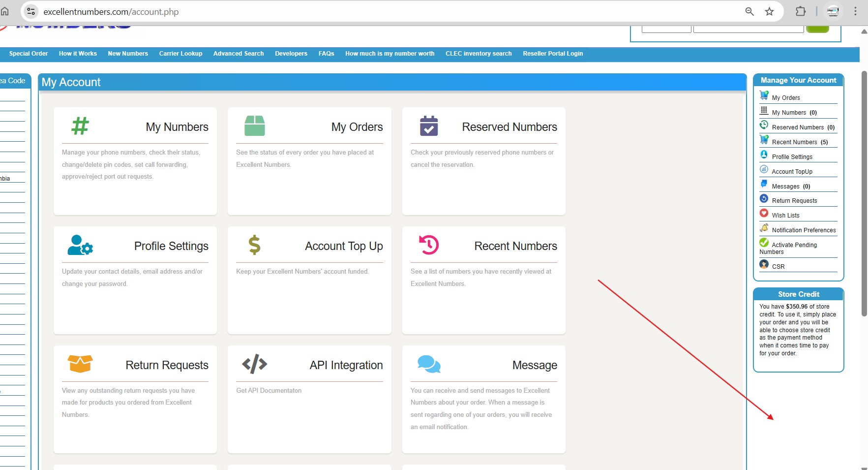The width and height of the screenshot is (868, 470).
Task: Open the API Integration card title
Action: (346, 365)
